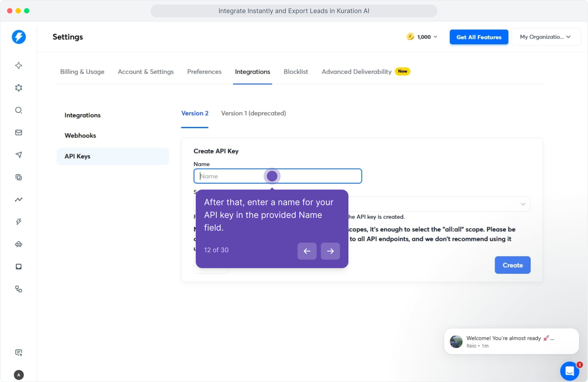Click the Instantly lightning logo
The height and width of the screenshot is (382, 588).
19,37
